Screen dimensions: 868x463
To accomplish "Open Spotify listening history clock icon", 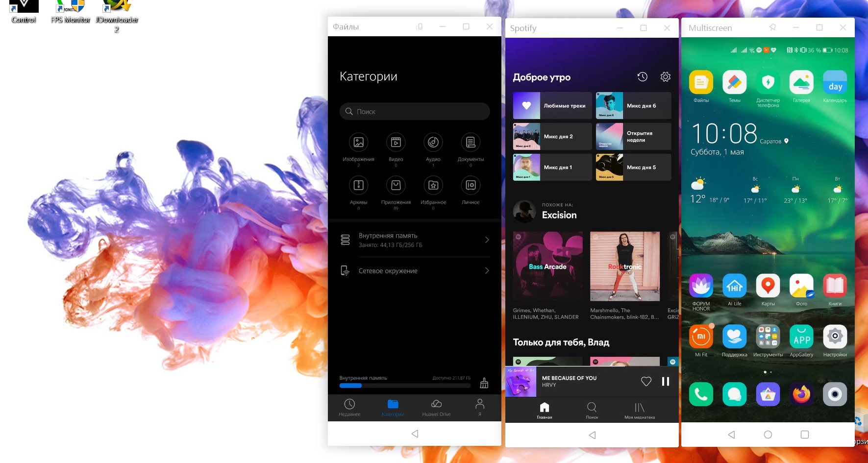I will tap(643, 76).
